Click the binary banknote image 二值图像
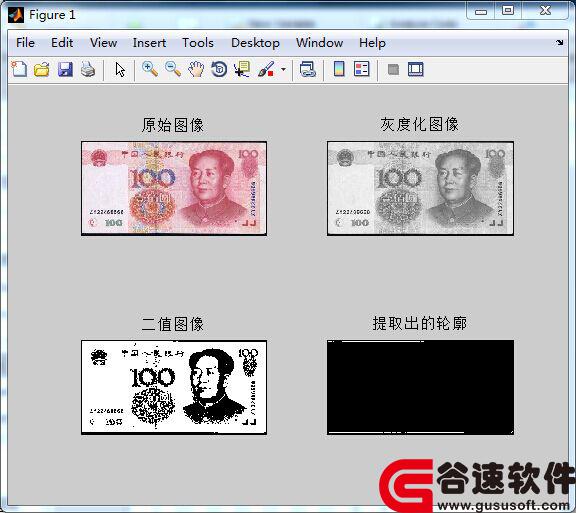Viewport: 576px width, 513px height. (x=174, y=387)
